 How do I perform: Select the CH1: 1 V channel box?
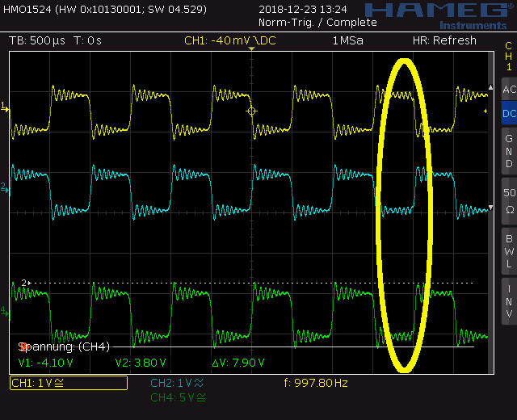click(x=69, y=383)
